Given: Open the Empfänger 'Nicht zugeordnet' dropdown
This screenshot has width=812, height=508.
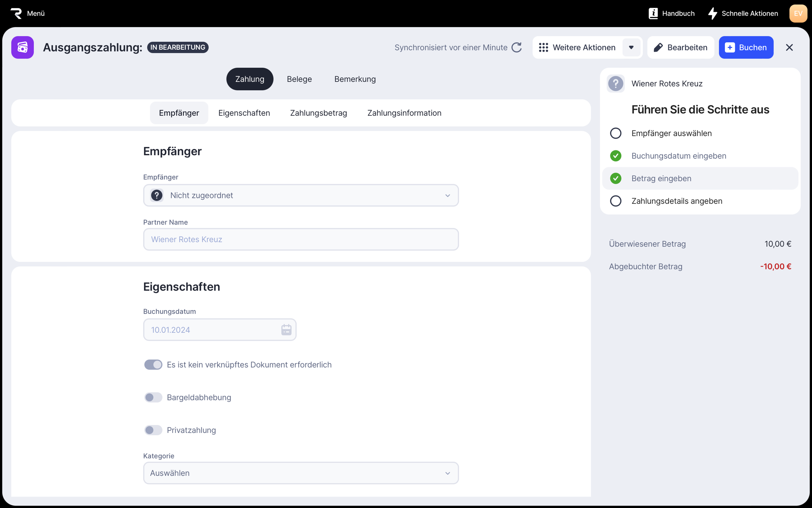Looking at the screenshot, I should pyautogui.click(x=301, y=195).
